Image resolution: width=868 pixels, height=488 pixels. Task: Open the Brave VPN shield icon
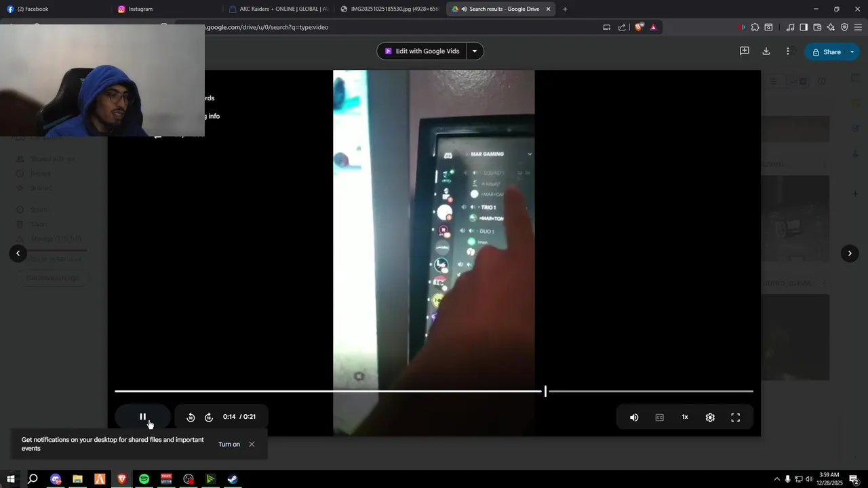point(844,27)
